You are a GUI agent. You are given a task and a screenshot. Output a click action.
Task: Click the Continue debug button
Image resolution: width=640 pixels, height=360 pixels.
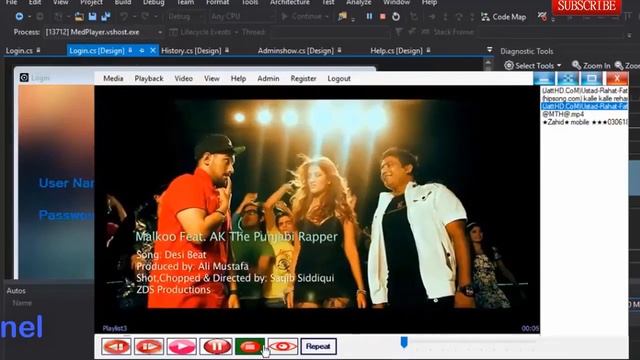[305, 17]
